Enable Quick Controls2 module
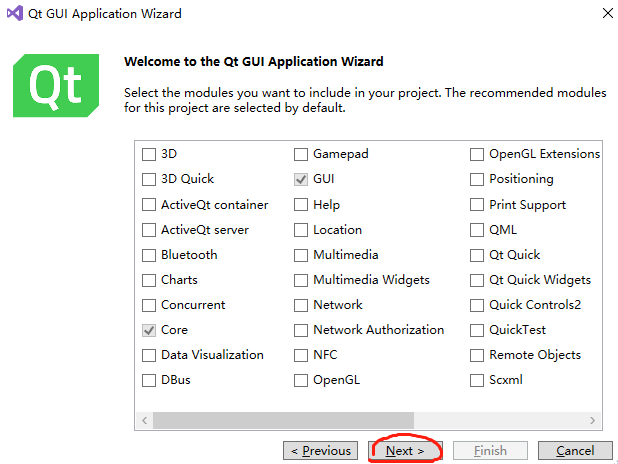Image resolution: width=618 pixels, height=464 pixels. pyautogui.click(x=477, y=305)
